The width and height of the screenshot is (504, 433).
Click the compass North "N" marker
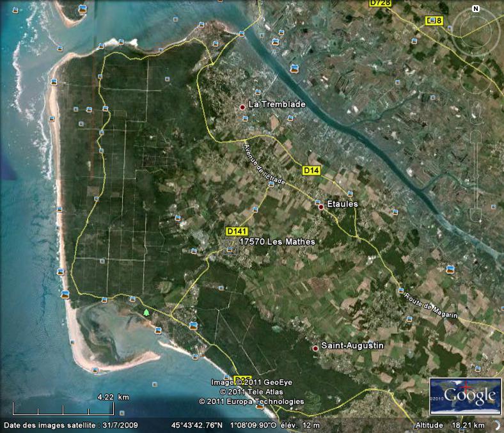tap(475, 9)
